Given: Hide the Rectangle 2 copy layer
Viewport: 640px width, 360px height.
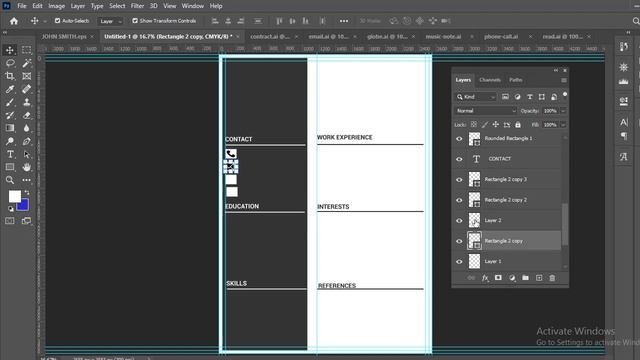Looking at the screenshot, I should click(x=459, y=241).
